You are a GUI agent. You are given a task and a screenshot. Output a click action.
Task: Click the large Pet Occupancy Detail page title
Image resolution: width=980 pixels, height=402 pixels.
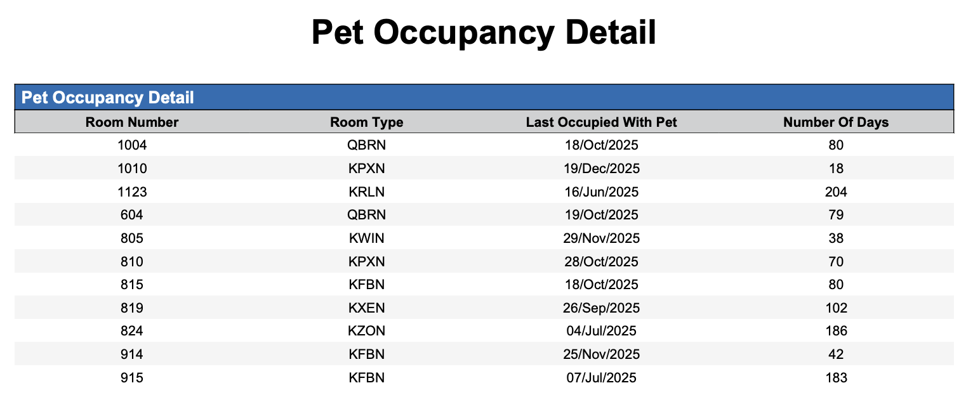point(484,32)
